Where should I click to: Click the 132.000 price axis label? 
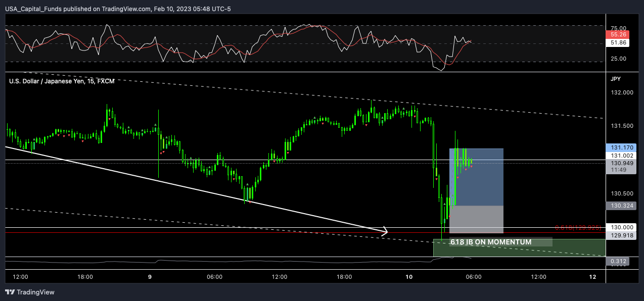point(622,92)
